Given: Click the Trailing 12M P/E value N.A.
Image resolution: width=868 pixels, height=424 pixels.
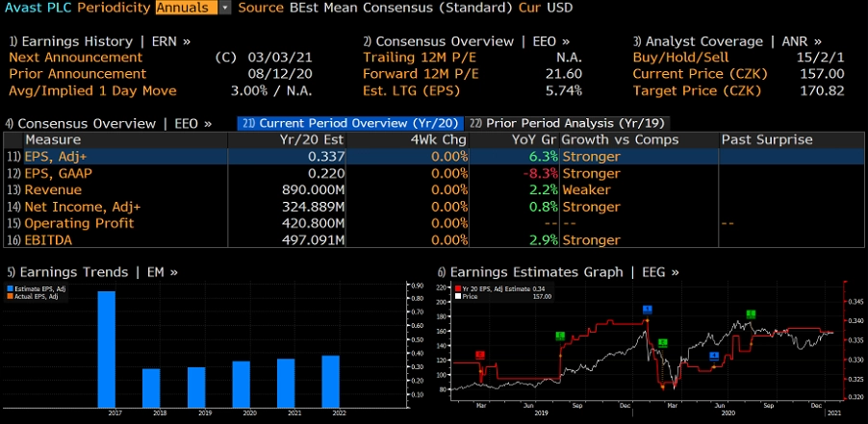Looking at the screenshot, I should tap(569, 58).
